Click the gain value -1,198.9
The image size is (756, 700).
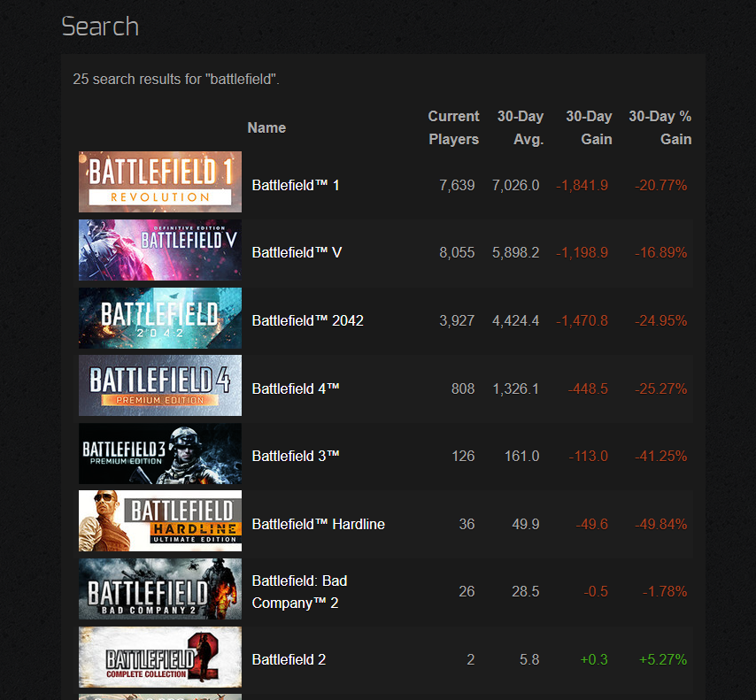(582, 252)
